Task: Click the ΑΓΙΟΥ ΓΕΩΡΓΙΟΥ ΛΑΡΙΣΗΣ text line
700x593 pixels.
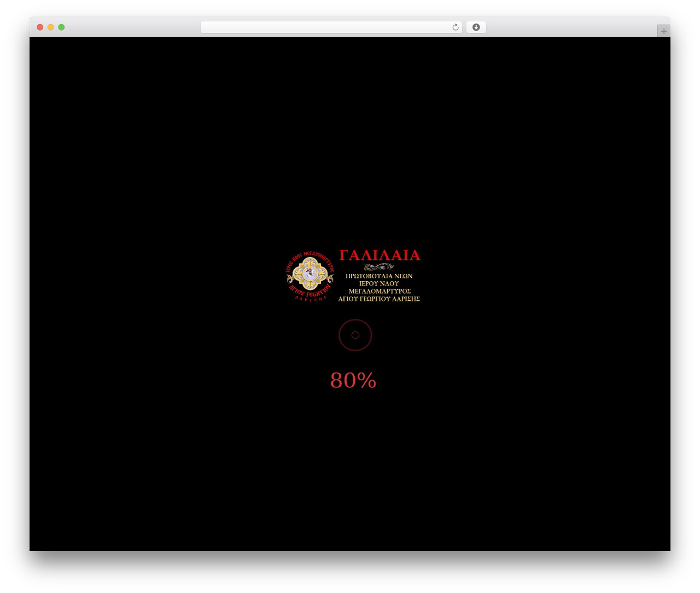Action: [x=379, y=299]
